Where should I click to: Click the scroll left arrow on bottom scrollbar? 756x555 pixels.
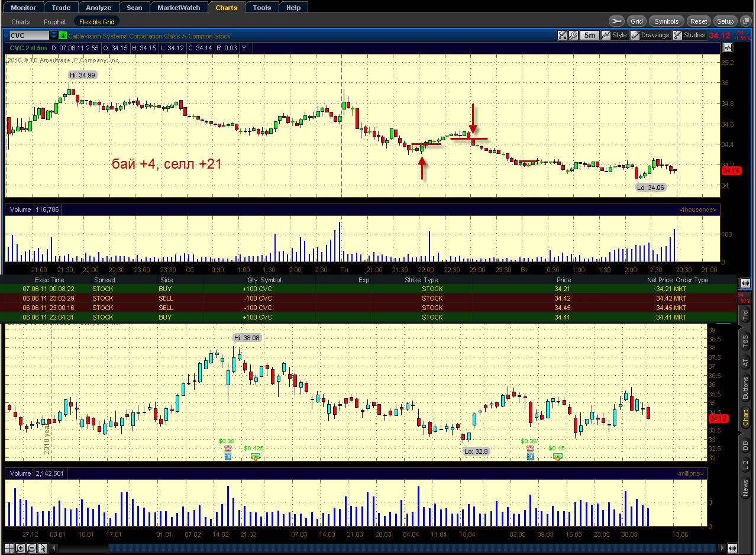point(54,548)
